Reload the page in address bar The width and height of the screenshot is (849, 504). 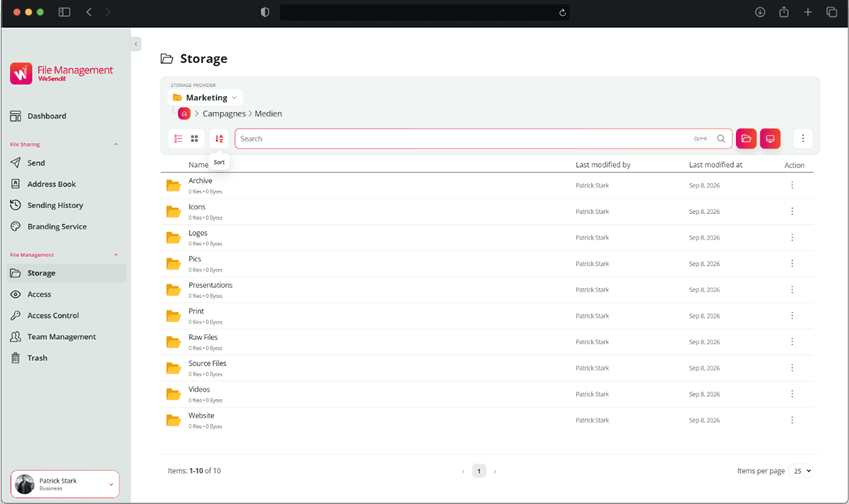562,12
